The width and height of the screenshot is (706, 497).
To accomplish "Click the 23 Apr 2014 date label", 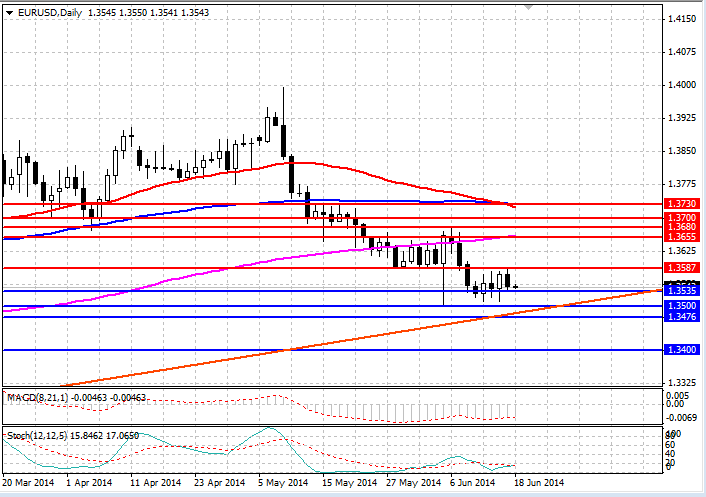I will point(220,483).
